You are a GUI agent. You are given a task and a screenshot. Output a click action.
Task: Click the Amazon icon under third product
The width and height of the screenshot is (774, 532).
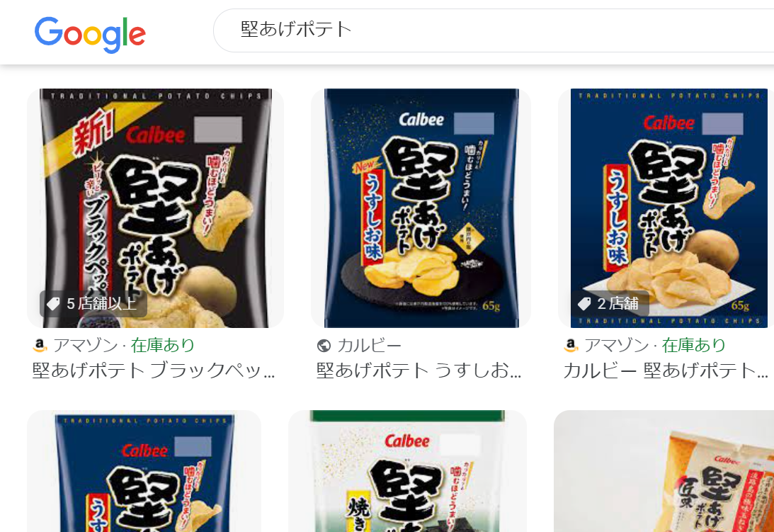[571, 345]
